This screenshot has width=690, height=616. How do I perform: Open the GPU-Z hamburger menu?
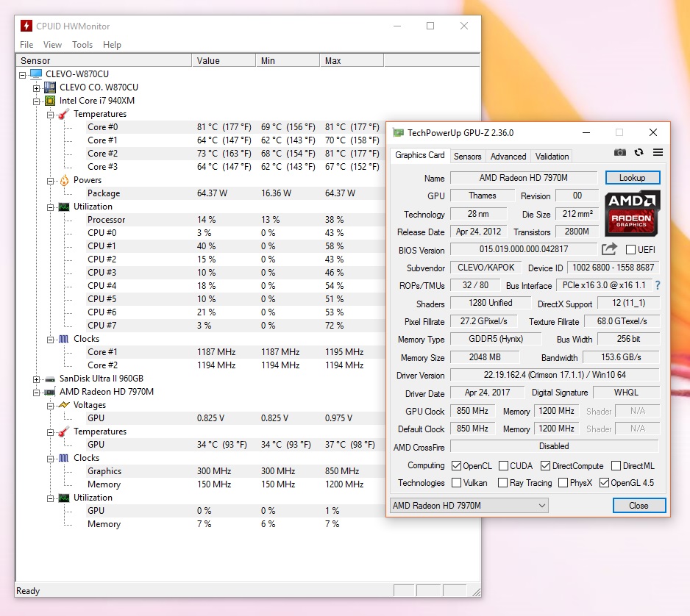pyautogui.click(x=658, y=152)
